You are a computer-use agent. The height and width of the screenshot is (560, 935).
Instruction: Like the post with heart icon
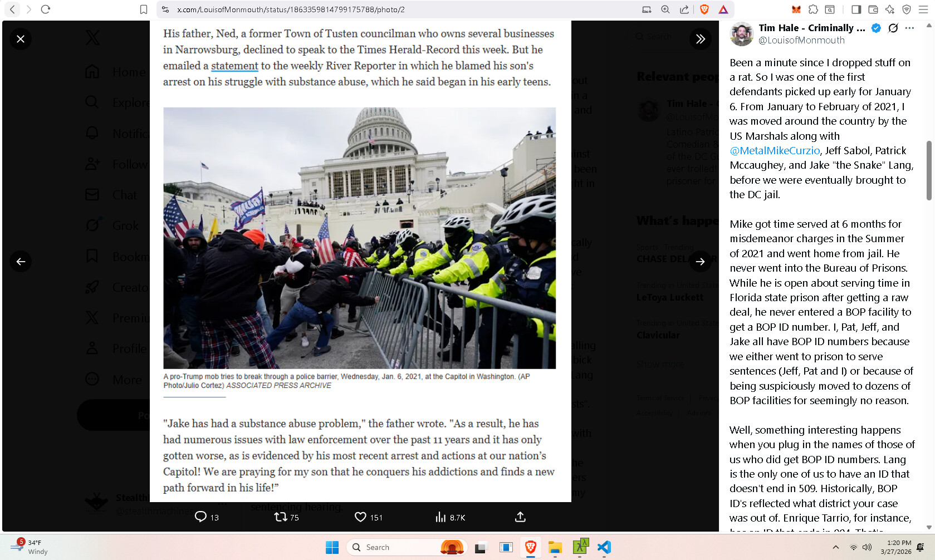click(360, 517)
